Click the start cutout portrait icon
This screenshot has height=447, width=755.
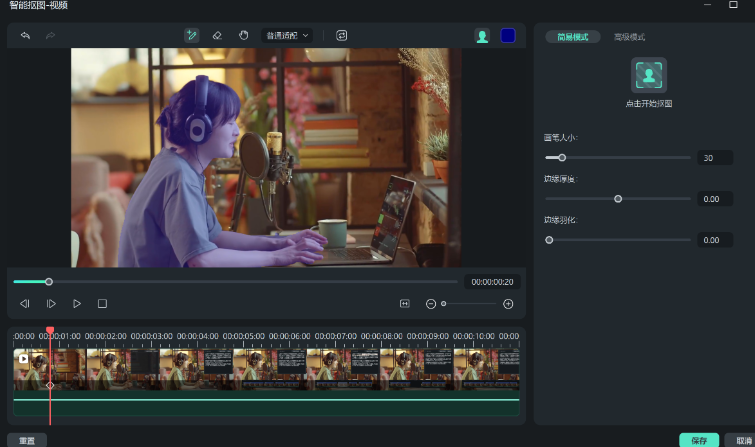tap(648, 75)
